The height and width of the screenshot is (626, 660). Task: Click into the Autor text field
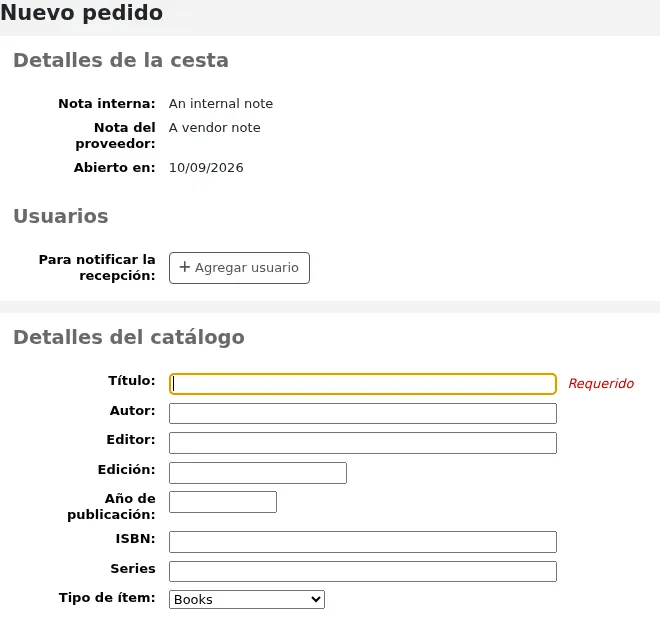(x=363, y=413)
